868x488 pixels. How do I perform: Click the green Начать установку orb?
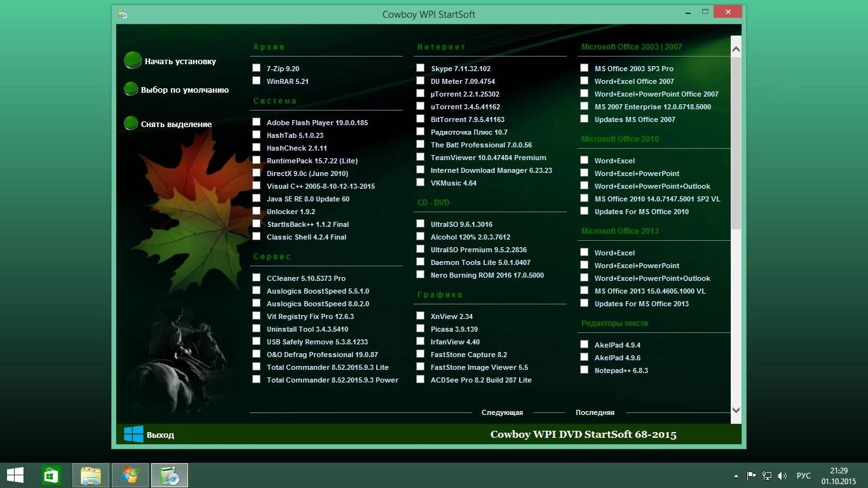133,60
